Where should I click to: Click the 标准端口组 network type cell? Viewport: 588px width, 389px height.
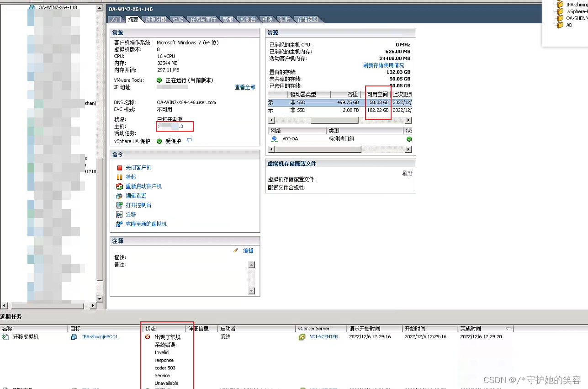click(342, 139)
